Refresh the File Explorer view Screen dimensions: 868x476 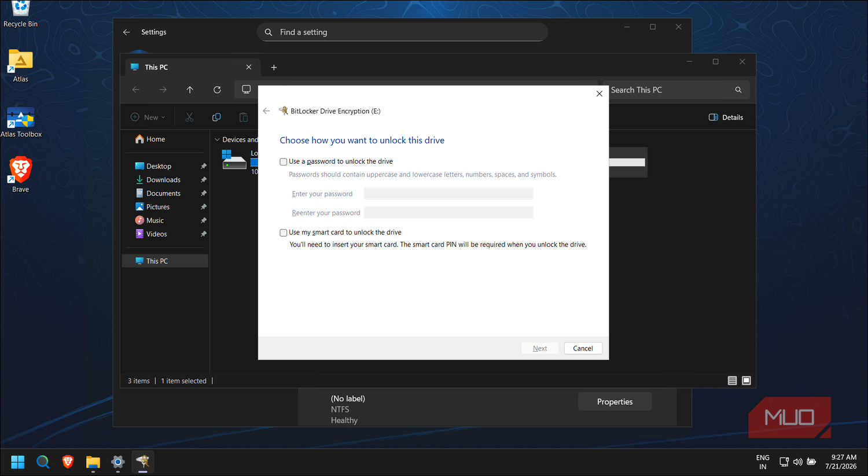(217, 90)
